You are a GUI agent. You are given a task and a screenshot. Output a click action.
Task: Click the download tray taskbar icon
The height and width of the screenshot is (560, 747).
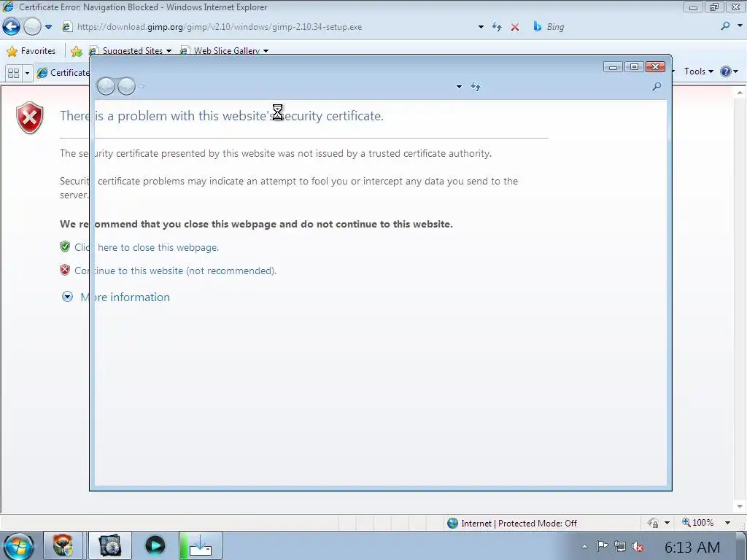point(200,545)
